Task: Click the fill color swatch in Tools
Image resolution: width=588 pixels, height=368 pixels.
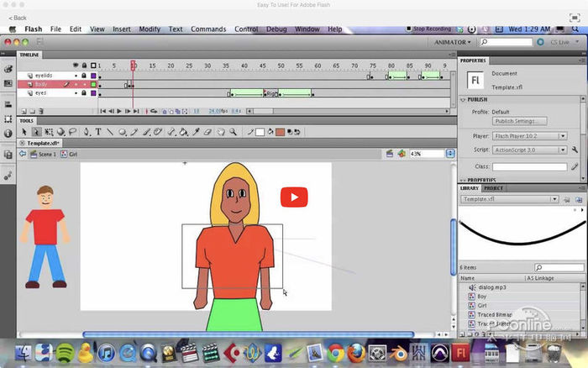Action: [279, 132]
